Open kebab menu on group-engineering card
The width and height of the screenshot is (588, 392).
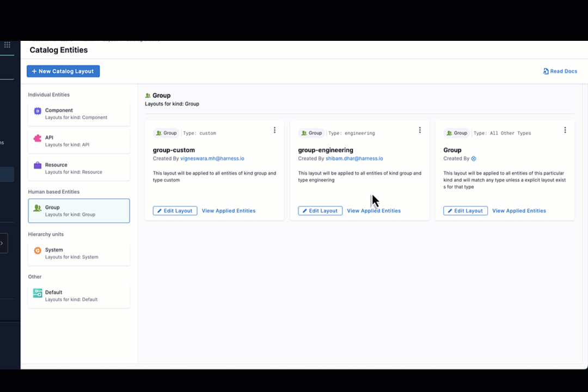[x=420, y=130]
